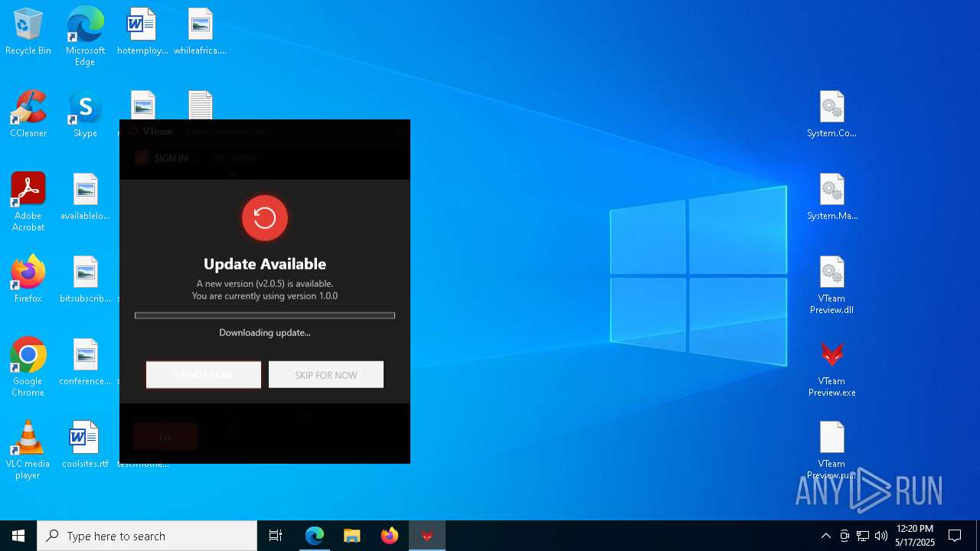The width and height of the screenshot is (980, 551).
Task: Click the "A new version (v2.0.5) is available." text
Action: pyautogui.click(x=265, y=284)
